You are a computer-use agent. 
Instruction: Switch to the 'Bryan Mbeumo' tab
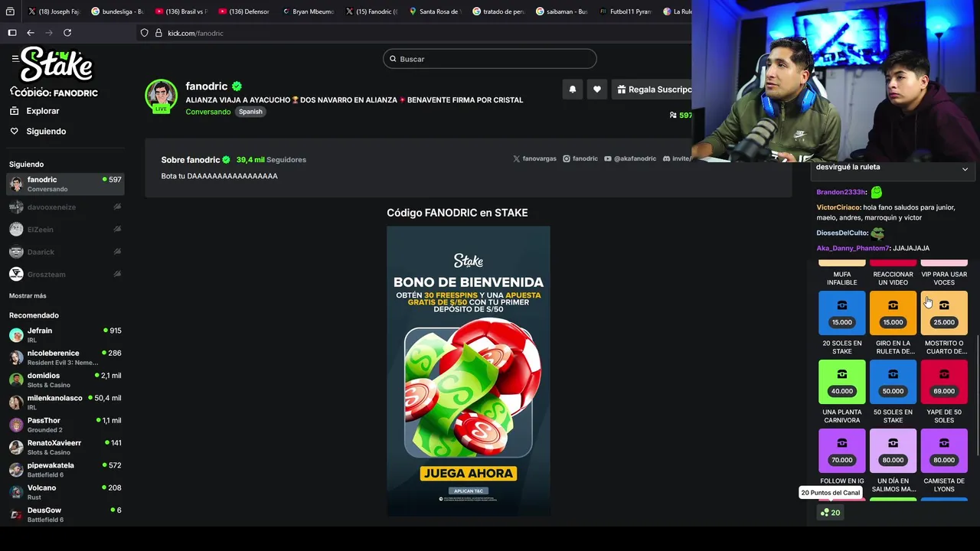[306, 11]
